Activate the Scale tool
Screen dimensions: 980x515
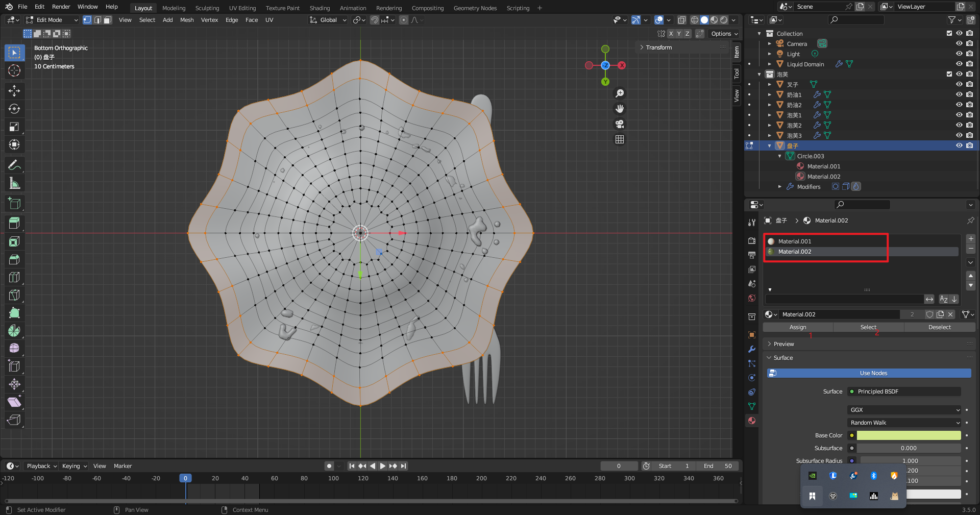pos(14,127)
